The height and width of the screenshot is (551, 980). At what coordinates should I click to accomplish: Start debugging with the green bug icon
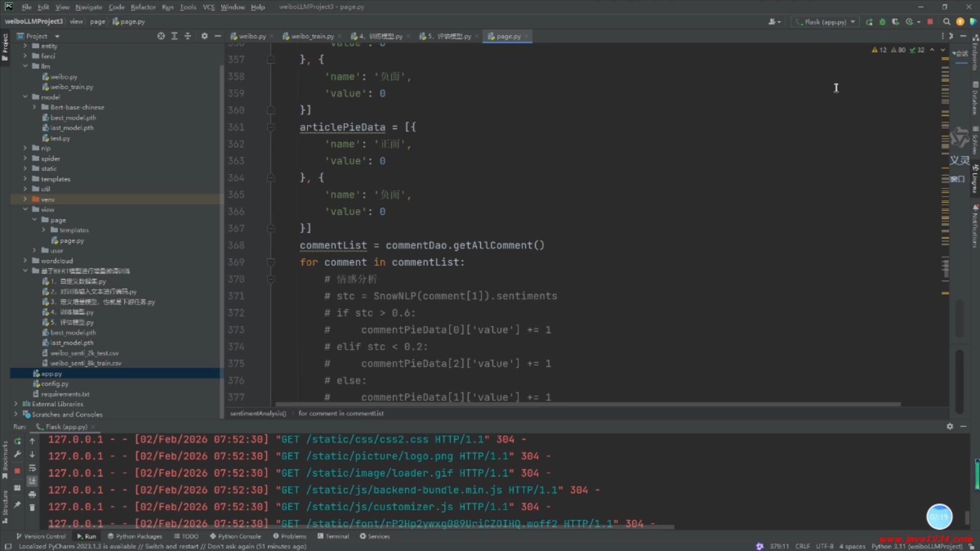[x=882, y=22]
